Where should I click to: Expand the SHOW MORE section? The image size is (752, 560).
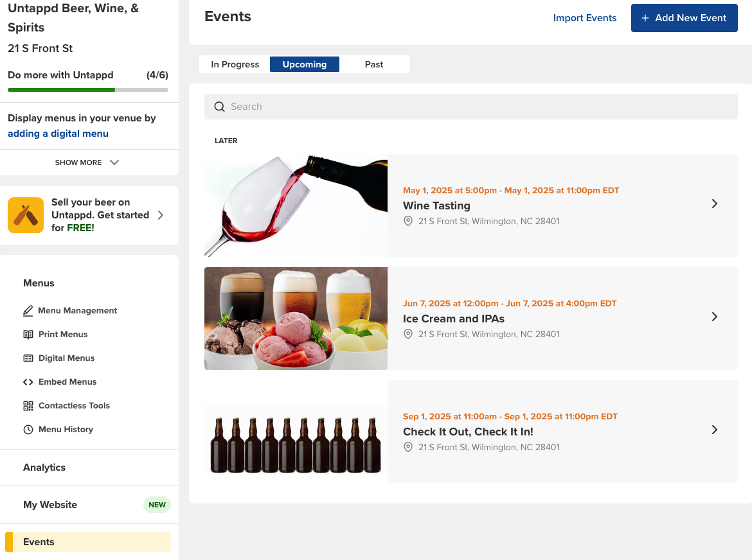click(x=87, y=162)
